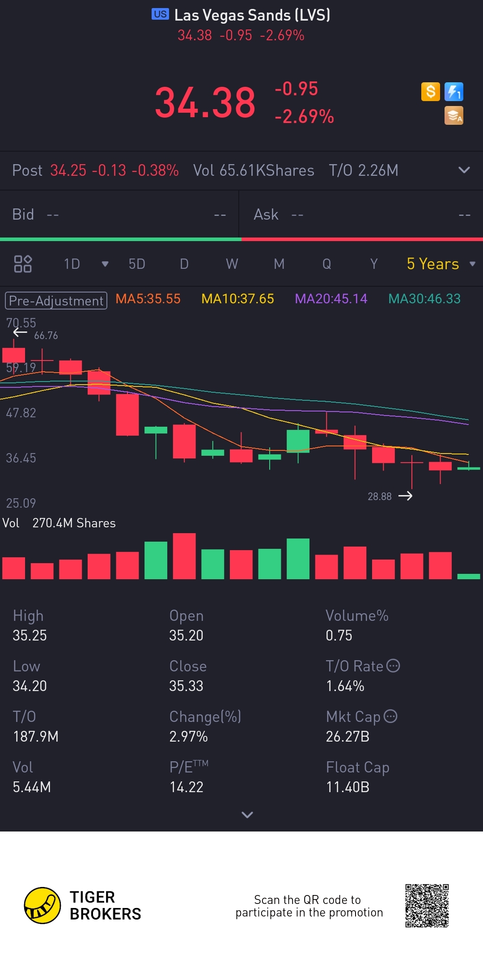Tap the Las Vegas Sands (LVS) title
This screenshot has width=483, height=980.
pyautogui.click(x=252, y=15)
